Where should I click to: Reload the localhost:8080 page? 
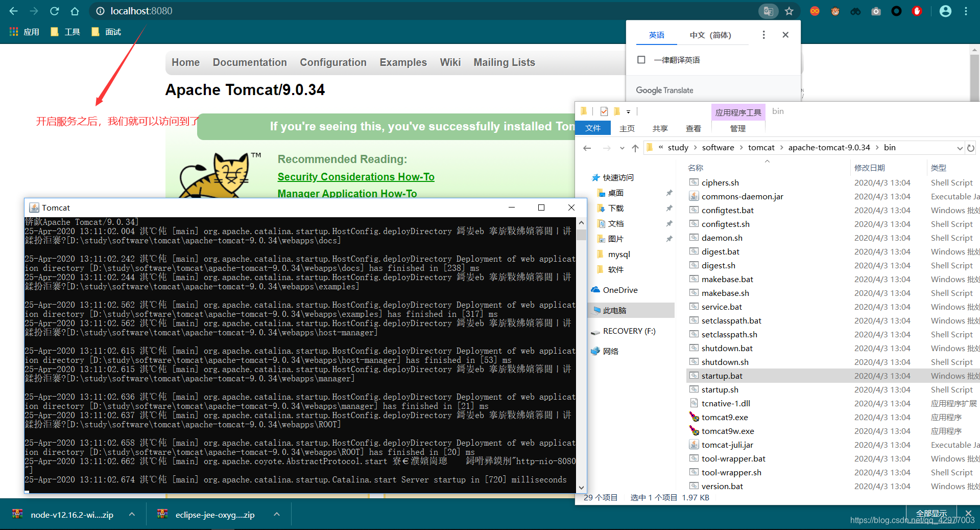55,11
